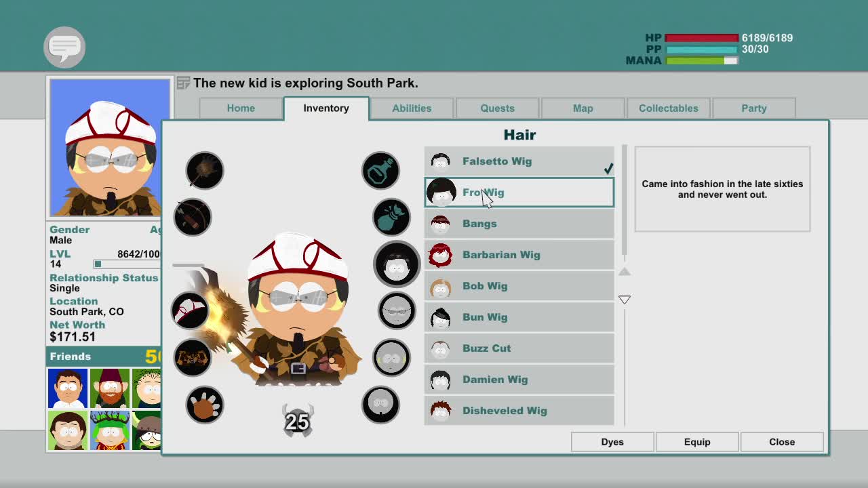Screen dimensions: 868x488
Task: Click the news feed icon beside status text
Action: (x=183, y=83)
